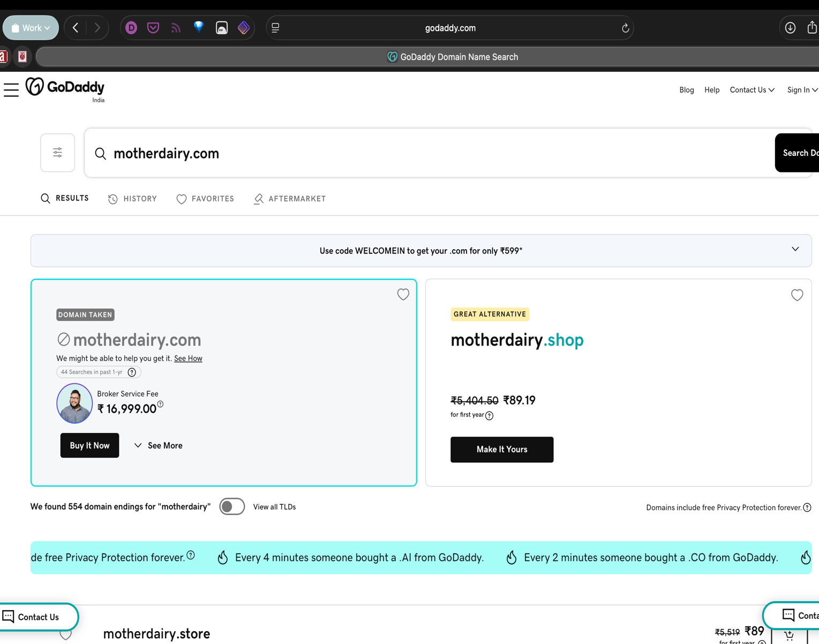
Task: Click the info icon next to ₹16,999.00
Action: [x=160, y=405]
